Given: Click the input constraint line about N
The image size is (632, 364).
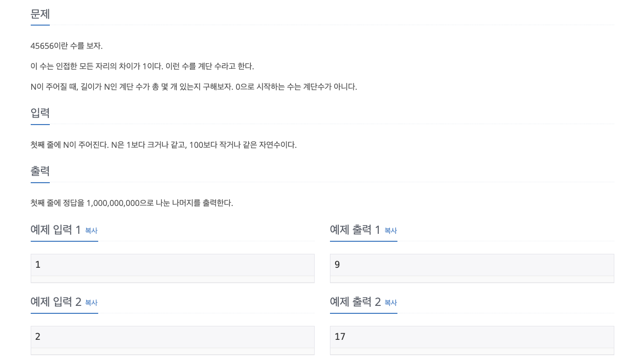Looking at the screenshot, I should click(164, 145).
